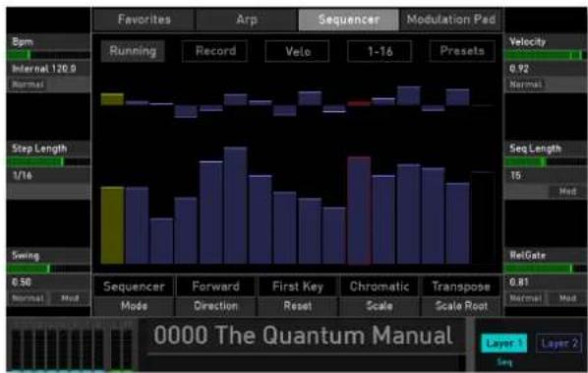
Task: Open the Forward Direction selector
Action: pos(215,286)
